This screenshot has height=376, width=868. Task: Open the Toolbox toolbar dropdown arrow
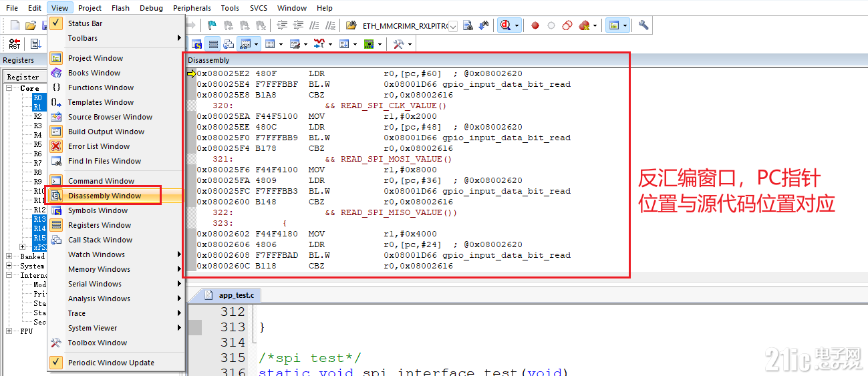[x=410, y=44]
